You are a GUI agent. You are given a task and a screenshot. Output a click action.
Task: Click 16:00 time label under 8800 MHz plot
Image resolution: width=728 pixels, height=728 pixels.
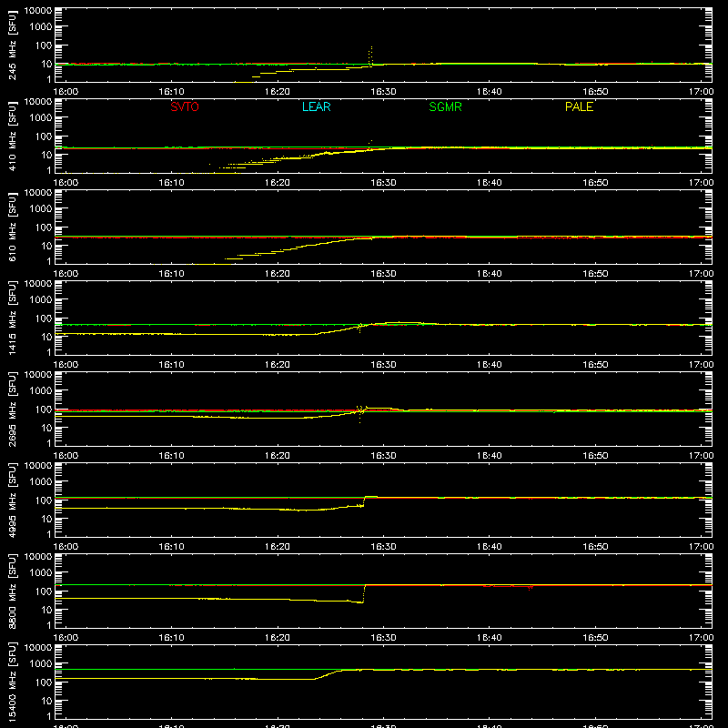pos(66,638)
